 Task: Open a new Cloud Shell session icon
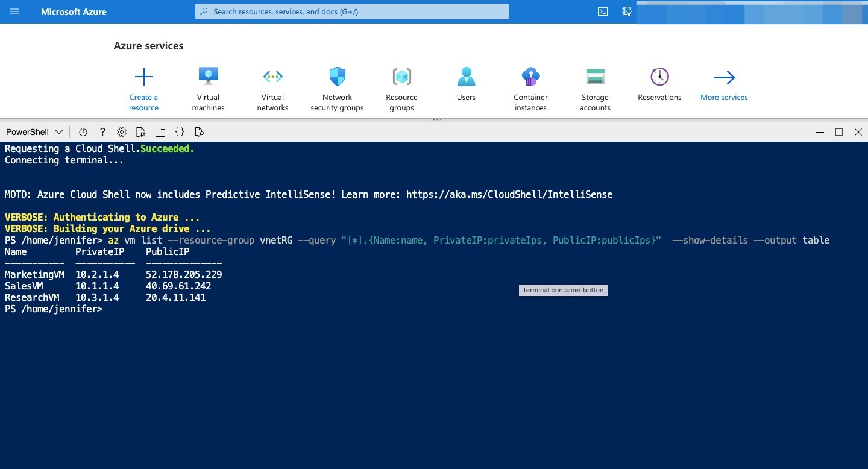click(160, 132)
